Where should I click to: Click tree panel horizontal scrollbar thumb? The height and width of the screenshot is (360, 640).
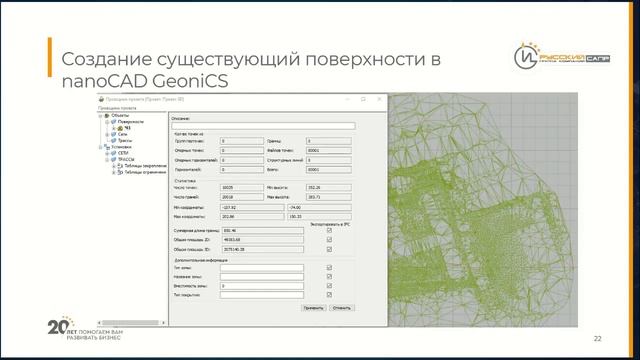(130, 323)
